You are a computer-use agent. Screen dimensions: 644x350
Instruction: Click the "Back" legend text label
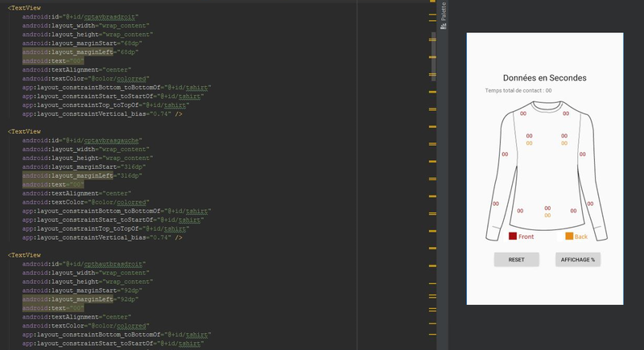point(581,237)
